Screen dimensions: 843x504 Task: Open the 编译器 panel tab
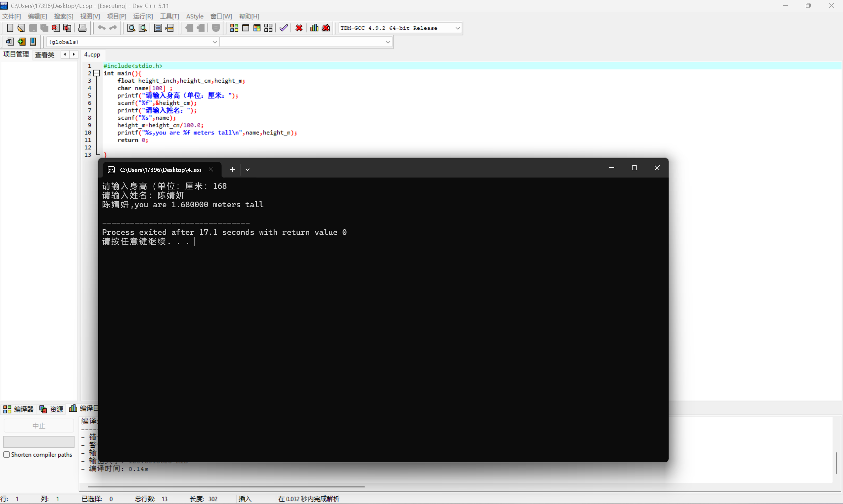point(19,409)
